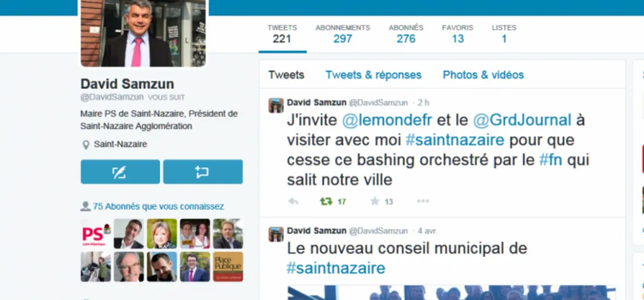Open the Favoris list showing 13
Image resolution: width=644 pixels, height=300 pixels.
[x=458, y=34]
